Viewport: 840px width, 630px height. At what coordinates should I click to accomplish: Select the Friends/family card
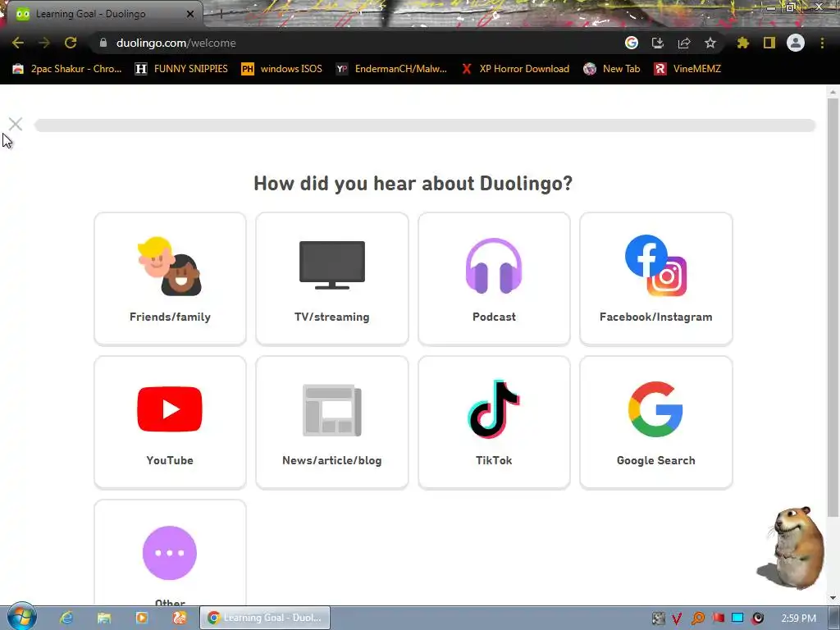[x=170, y=279]
